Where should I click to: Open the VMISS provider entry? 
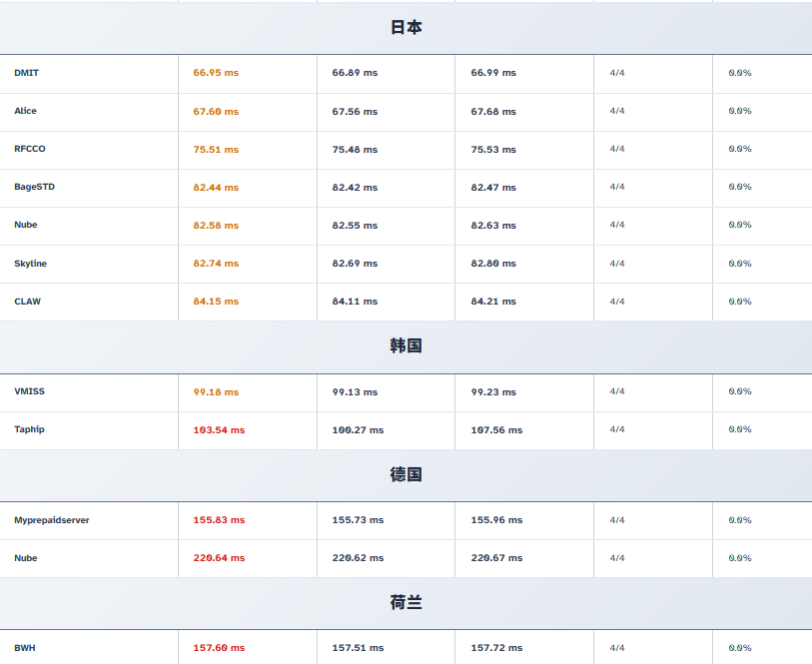pyautogui.click(x=29, y=391)
